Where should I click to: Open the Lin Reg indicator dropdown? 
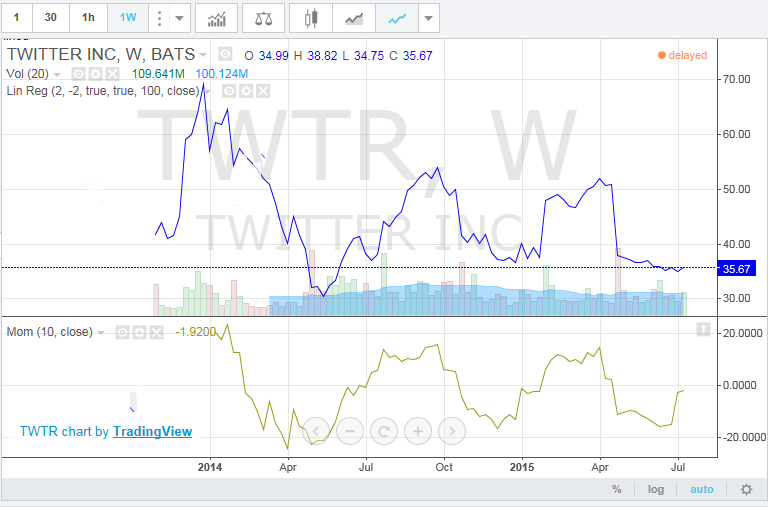[207, 92]
